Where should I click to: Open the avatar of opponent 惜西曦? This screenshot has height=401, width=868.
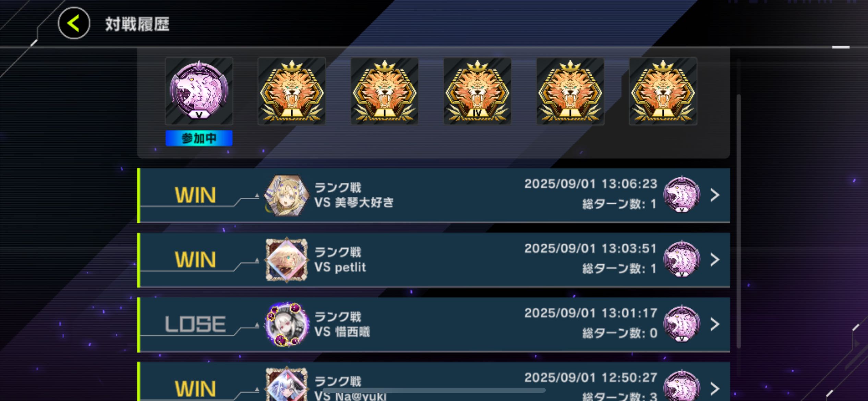(x=287, y=324)
